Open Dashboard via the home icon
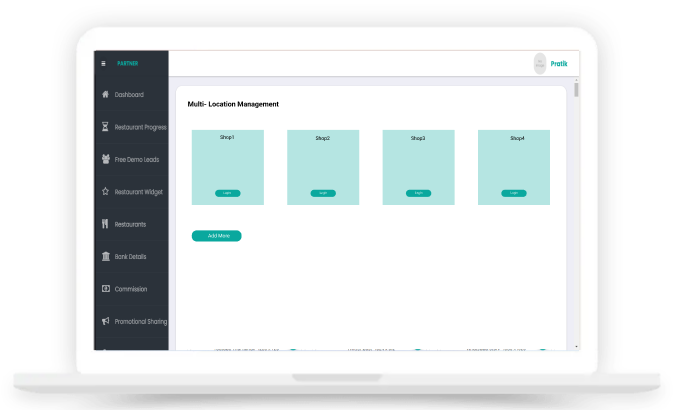The image size is (685, 410). coord(105,94)
